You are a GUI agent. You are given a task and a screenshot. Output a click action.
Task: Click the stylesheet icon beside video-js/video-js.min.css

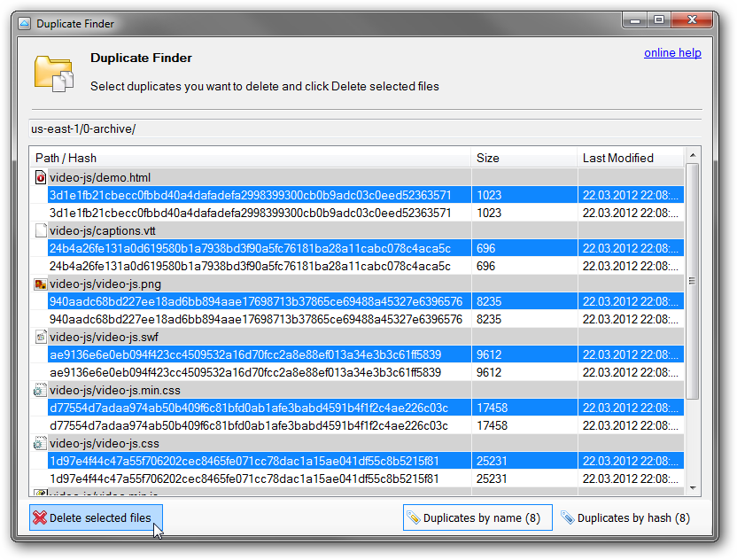tap(40, 389)
